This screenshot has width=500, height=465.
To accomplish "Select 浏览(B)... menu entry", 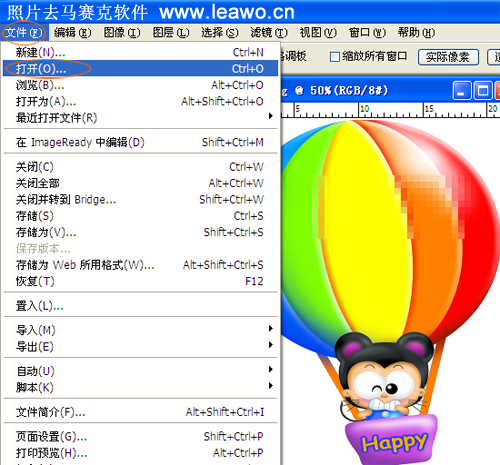I will (x=140, y=85).
